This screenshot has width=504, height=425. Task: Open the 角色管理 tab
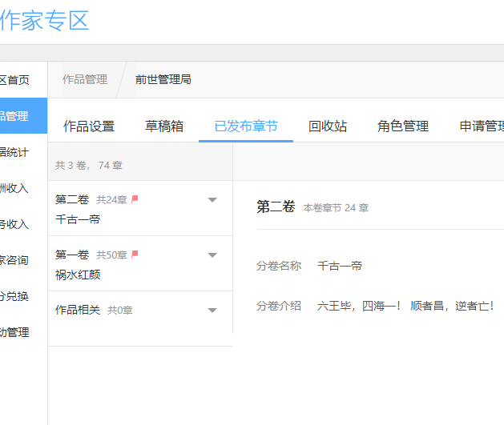click(403, 126)
